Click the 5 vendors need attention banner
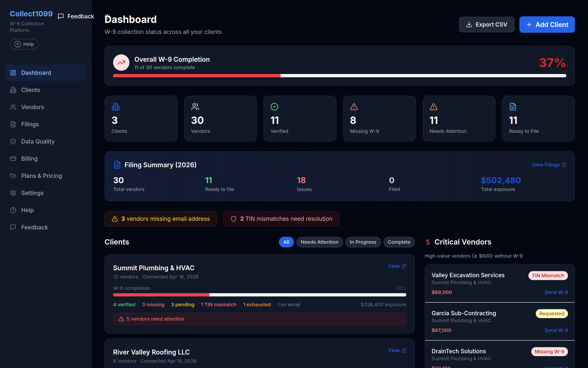 tap(259, 319)
